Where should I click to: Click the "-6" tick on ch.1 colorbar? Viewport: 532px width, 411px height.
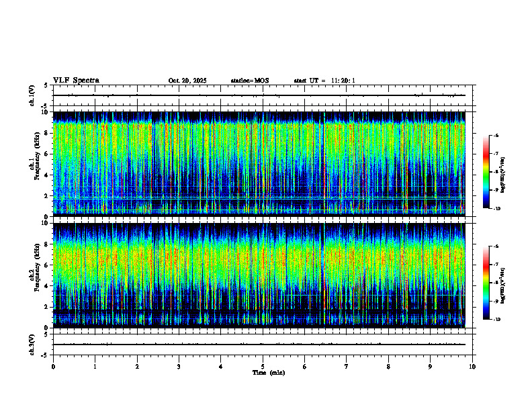[496, 135]
